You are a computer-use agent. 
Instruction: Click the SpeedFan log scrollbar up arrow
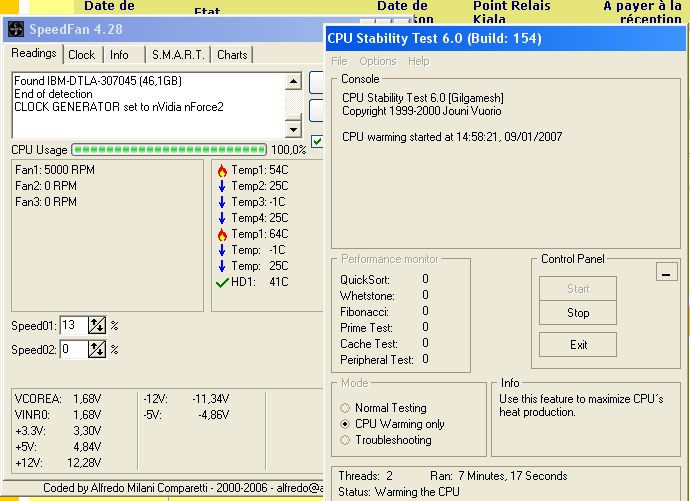coord(293,81)
